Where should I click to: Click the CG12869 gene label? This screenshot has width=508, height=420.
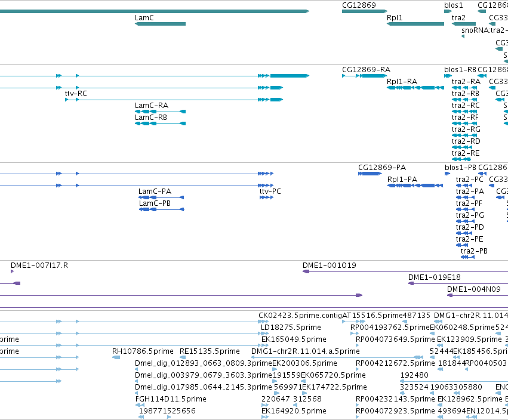point(359,5)
